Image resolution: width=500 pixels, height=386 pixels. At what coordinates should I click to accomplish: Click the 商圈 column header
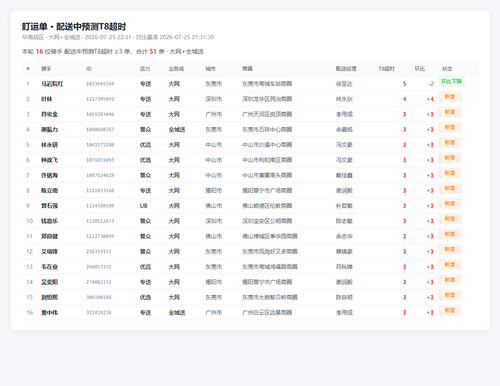coord(247,69)
